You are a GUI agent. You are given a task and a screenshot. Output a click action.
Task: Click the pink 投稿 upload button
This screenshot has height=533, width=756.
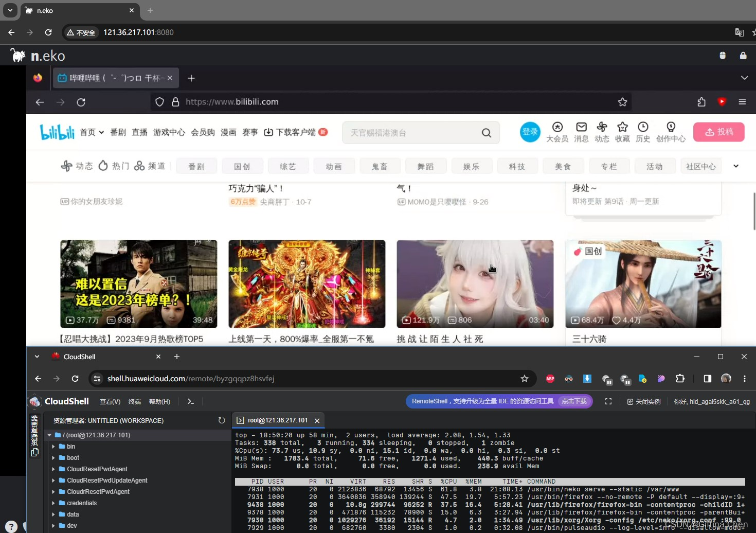718,132
